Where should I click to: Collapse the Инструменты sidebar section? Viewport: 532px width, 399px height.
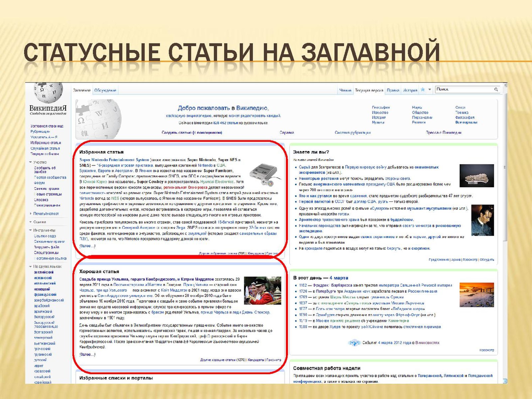[31, 230]
